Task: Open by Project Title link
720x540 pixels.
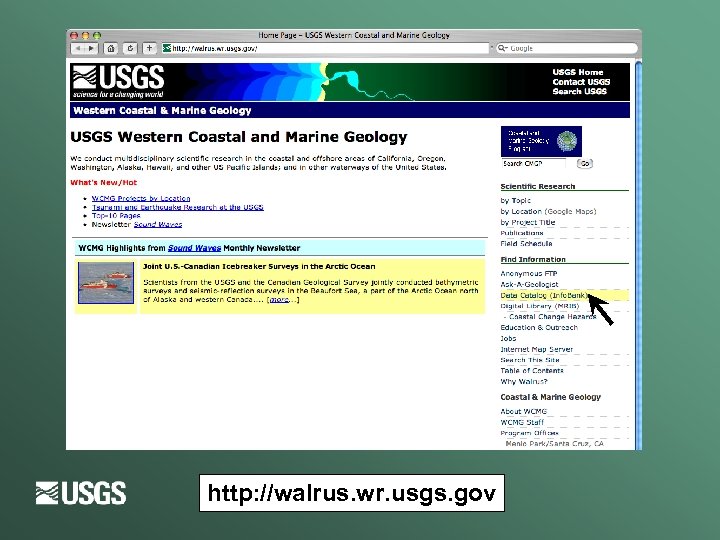Action: 528,222
